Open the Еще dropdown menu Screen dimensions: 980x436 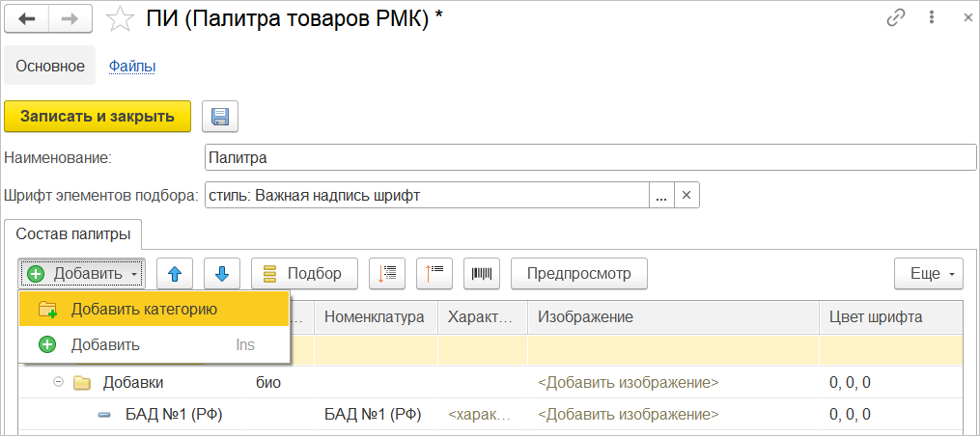pyautogui.click(x=930, y=274)
